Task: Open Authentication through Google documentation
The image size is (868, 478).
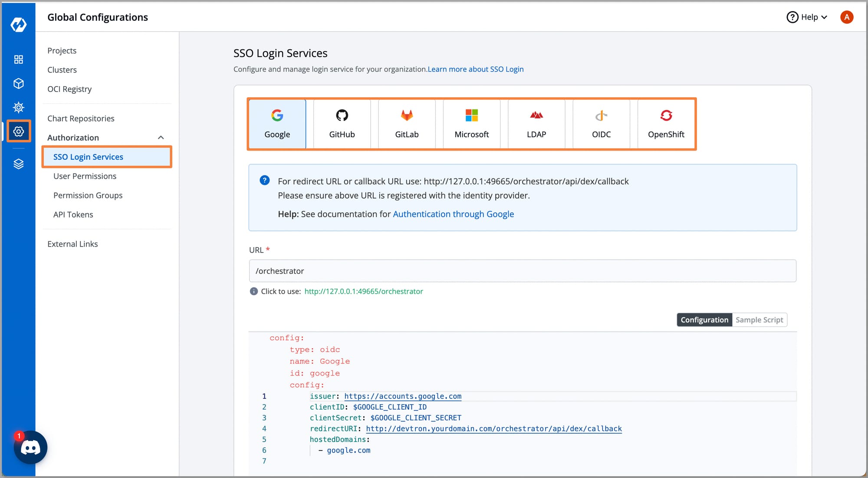Action: pos(453,214)
